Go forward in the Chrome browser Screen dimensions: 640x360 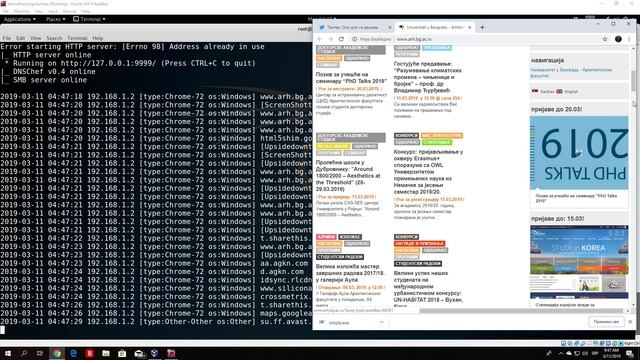pyautogui.click(x=331, y=39)
